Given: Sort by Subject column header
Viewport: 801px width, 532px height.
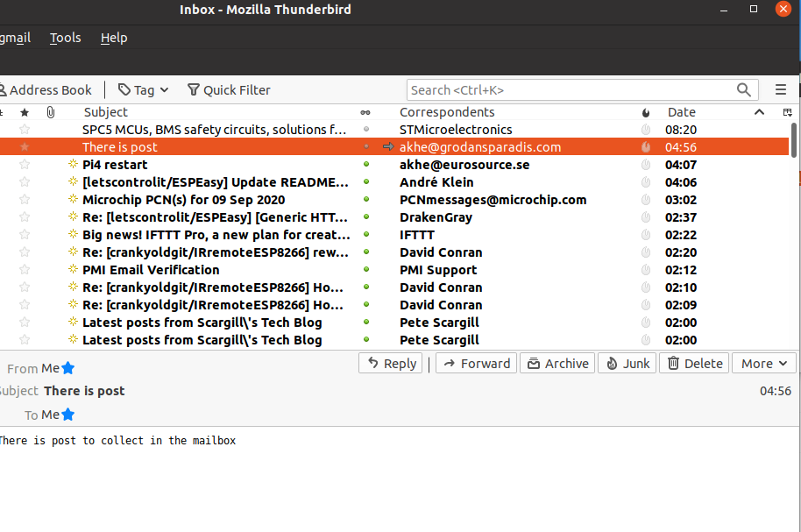Looking at the screenshot, I should (x=106, y=112).
